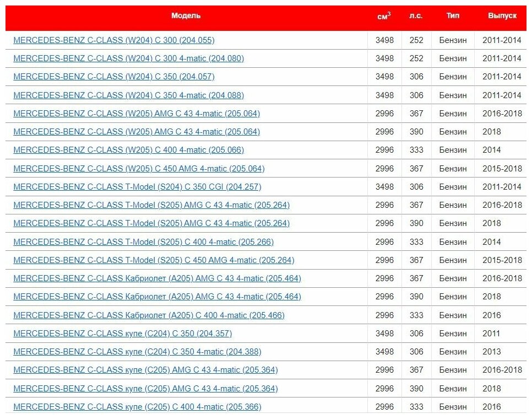Open Кабриолет A205 AMG C 43 (205.464) 367 hp link
Screen dimensions: 532x419
(x=158, y=278)
